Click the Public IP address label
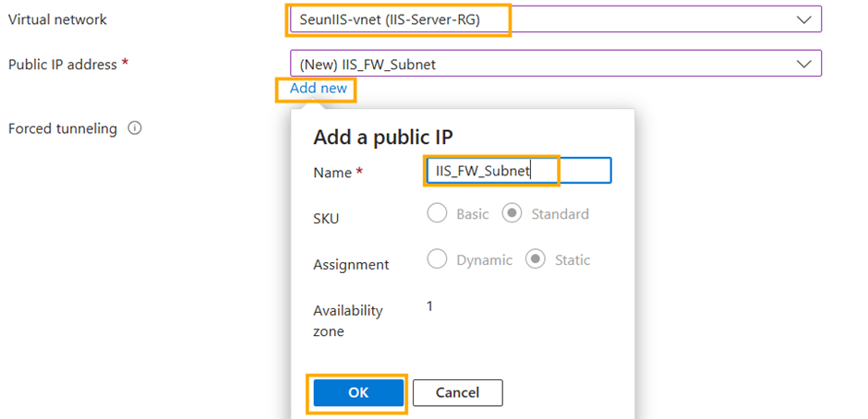868x419 pixels. click(x=63, y=65)
